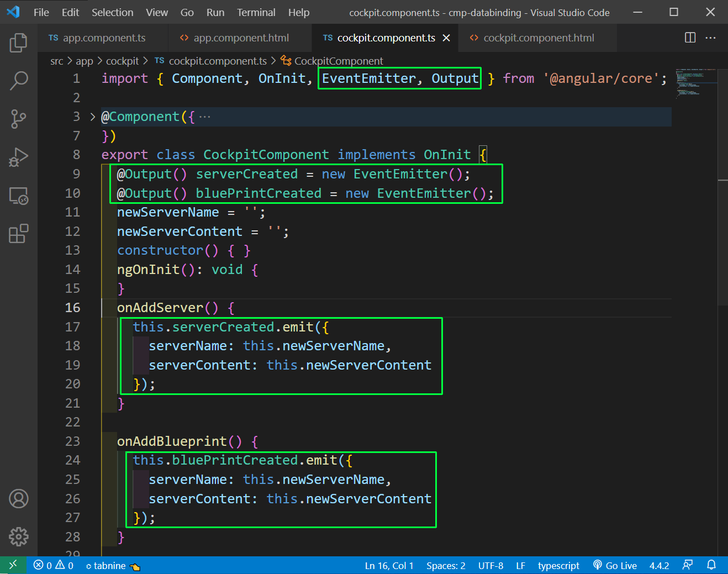This screenshot has width=728, height=574.
Task: Click CockpitComponent symbol in breadcrumb
Action: 339,61
